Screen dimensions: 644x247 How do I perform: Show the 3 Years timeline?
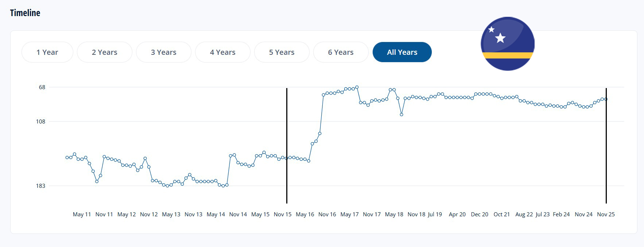pos(163,52)
